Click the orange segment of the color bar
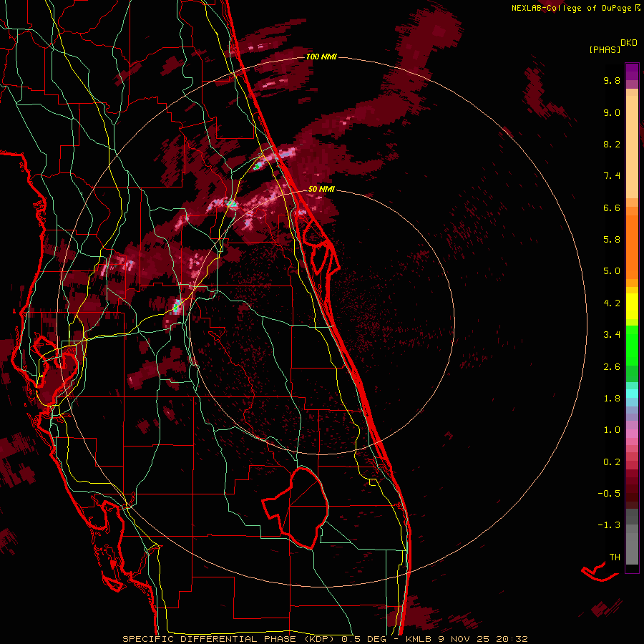The image size is (644, 644). click(632, 246)
